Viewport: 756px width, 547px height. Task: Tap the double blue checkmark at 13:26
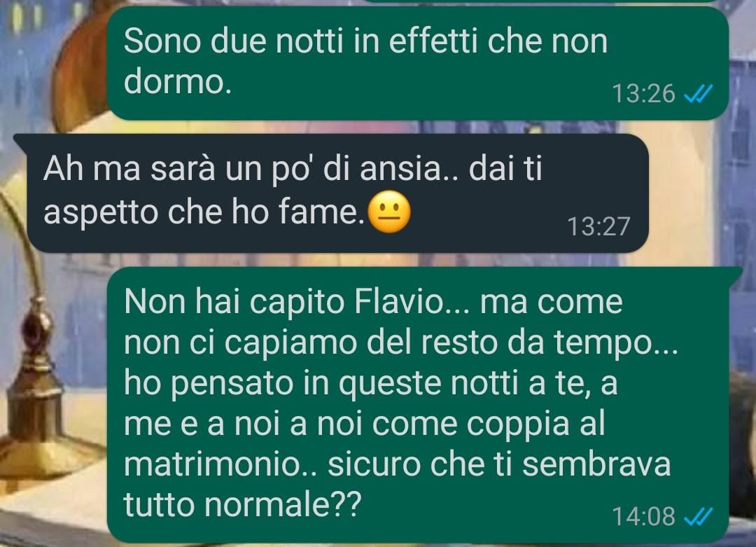(x=699, y=94)
